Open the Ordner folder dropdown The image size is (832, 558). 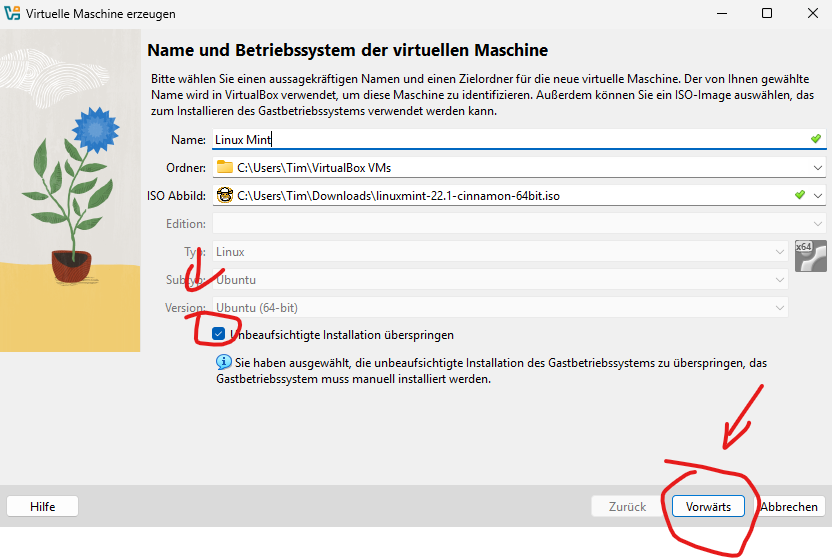click(818, 168)
